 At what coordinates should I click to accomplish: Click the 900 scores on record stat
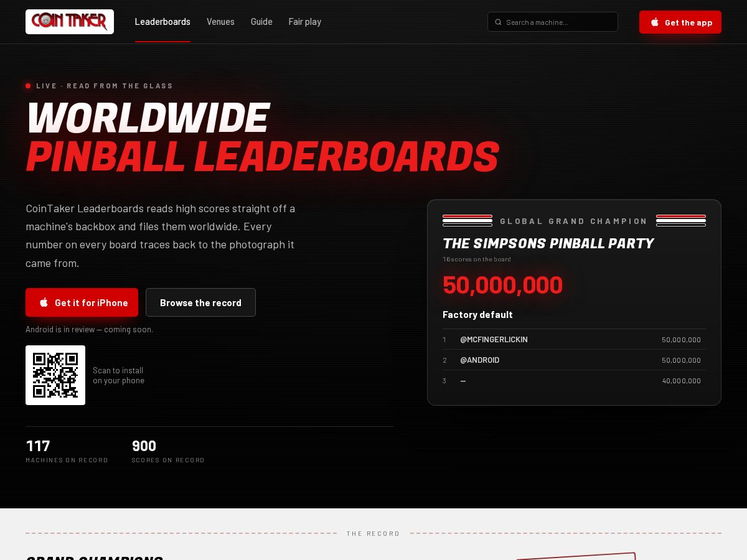click(x=168, y=451)
